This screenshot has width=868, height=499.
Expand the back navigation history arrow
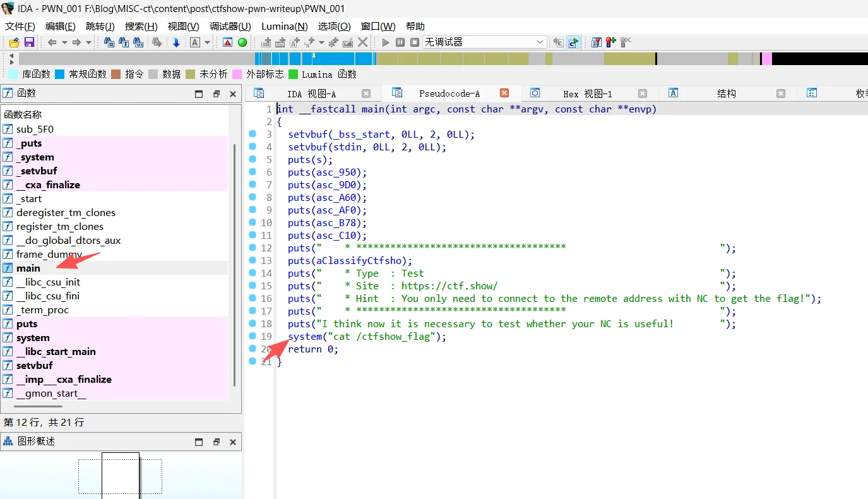point(64,42)
